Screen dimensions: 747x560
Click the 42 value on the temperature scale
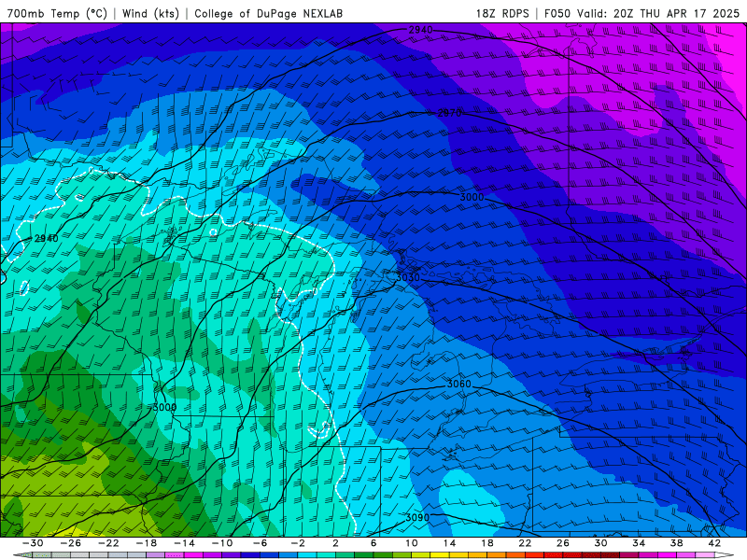pos(714,543)
